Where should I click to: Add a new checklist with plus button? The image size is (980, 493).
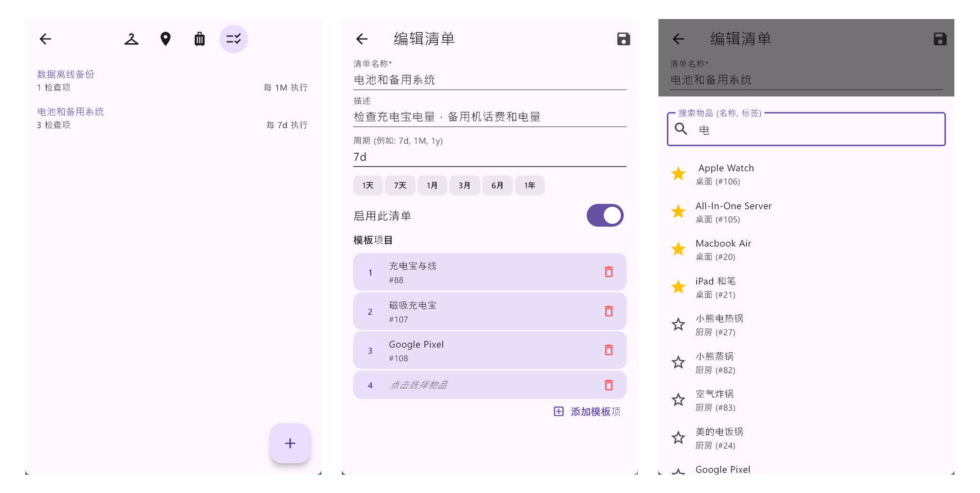[x=290, y=443]
